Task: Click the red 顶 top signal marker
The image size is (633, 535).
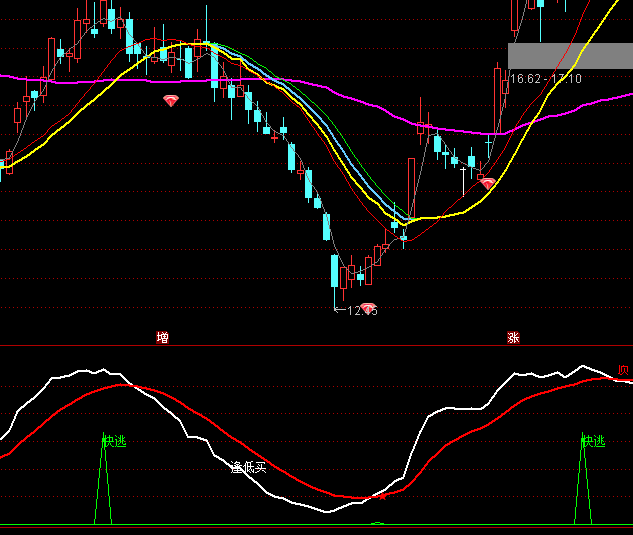Action: tap(624, 371)
